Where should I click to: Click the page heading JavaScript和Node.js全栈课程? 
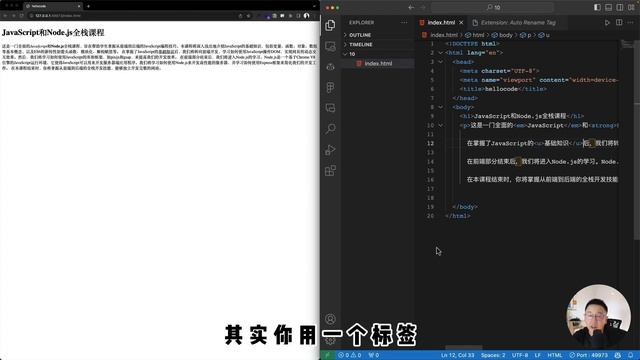[x=53, y=33]
